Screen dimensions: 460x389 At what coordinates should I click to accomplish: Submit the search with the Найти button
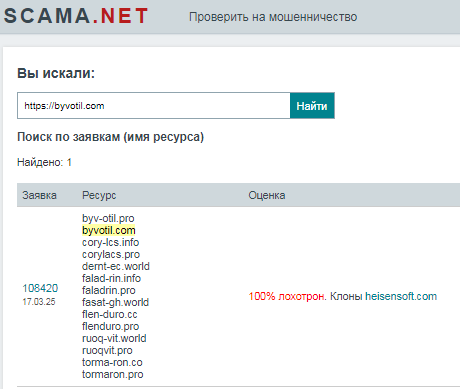click(312, 106)
